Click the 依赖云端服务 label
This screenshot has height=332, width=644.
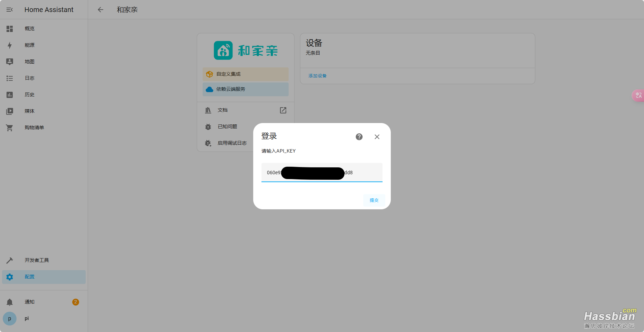[231, 89]
